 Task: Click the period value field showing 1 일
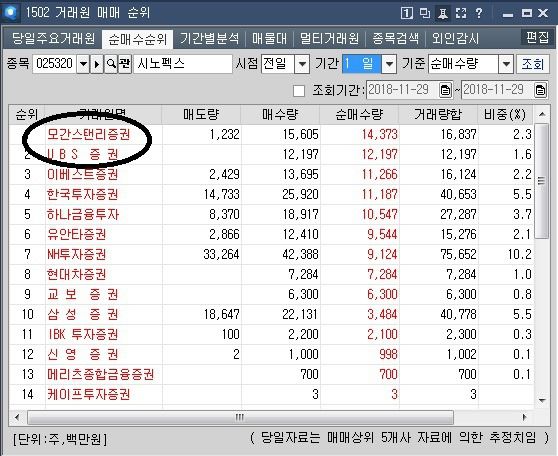[362, 64]
